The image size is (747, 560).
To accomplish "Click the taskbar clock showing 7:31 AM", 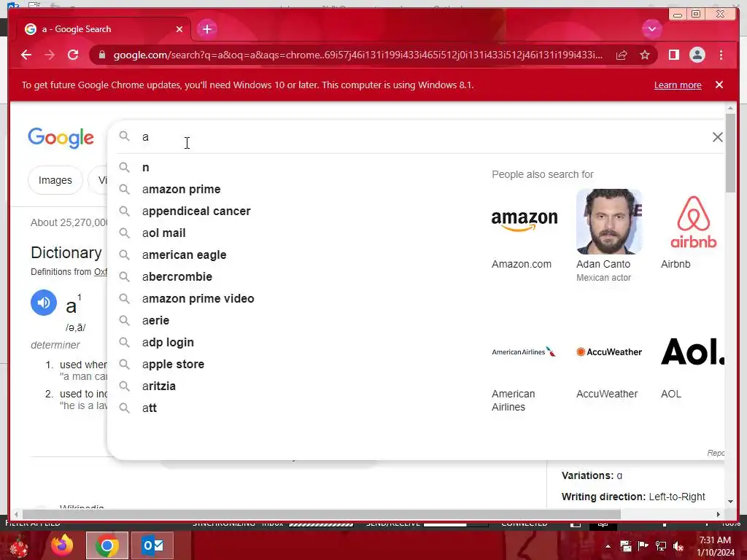I will pos(716,546).
